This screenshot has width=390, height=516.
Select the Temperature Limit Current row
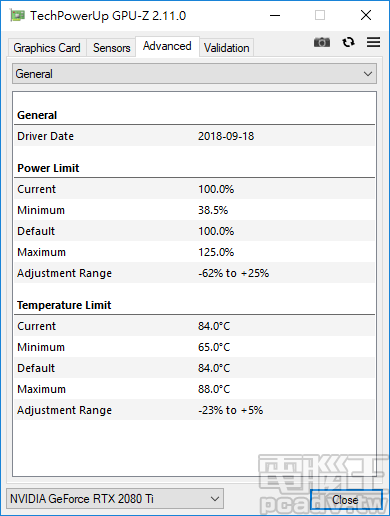194,326
